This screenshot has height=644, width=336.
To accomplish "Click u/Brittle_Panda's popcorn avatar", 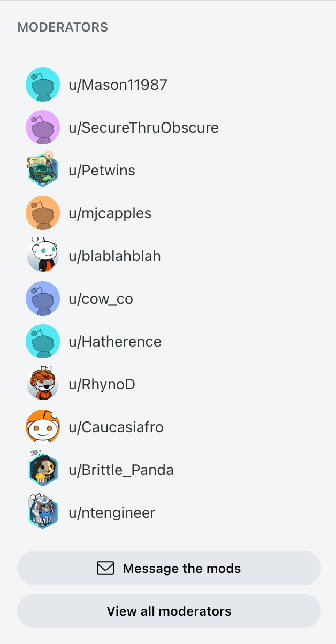I will pyautogui.click(x=43, y=469).
